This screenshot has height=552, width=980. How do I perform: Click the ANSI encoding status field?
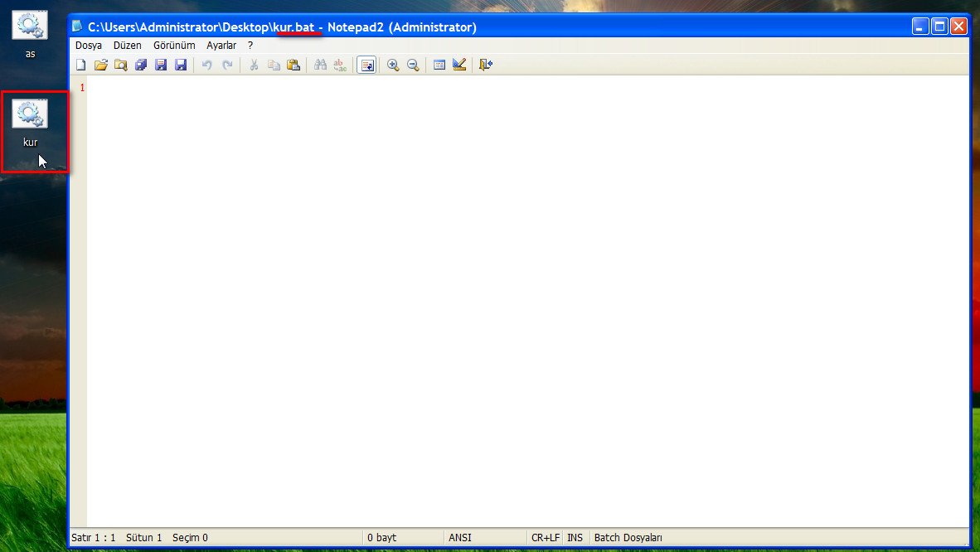click(460, 538)
